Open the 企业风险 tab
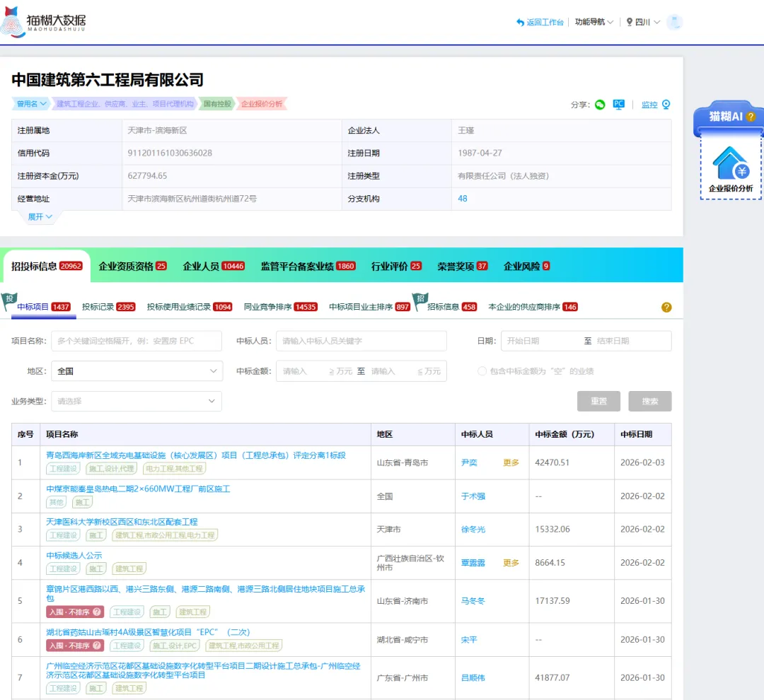The width and height of the screenshot is (764, 700). coord(527,266)
